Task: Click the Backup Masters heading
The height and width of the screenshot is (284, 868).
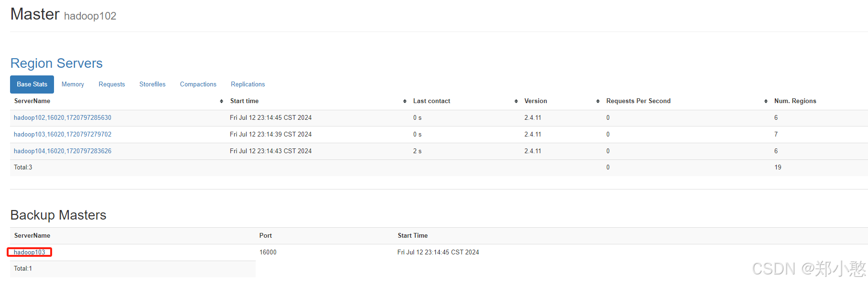Action: click(x=58, y=215)
